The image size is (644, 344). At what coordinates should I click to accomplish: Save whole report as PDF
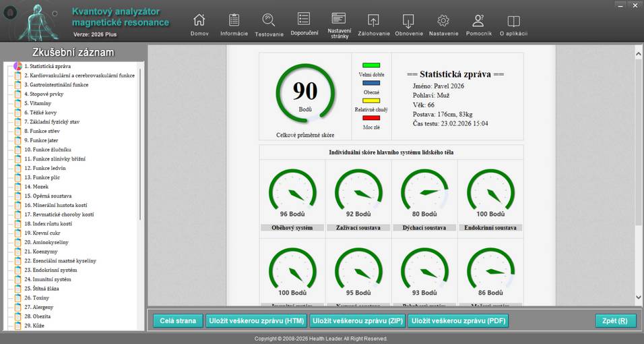[x=458, y=320]
